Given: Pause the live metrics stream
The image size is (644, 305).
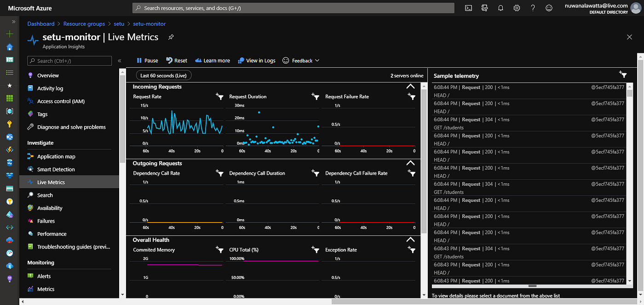Looking at the screenshot, I should (x=147, y=60).
